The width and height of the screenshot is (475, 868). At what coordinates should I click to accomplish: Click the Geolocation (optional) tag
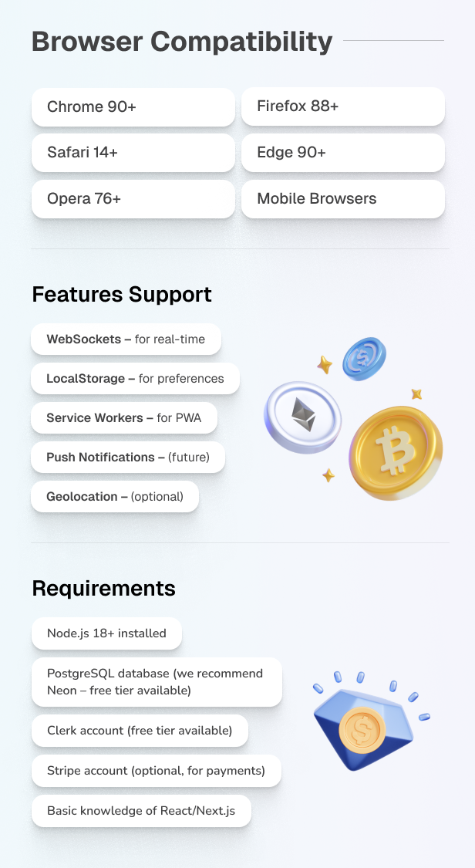(x=115, y=497)
